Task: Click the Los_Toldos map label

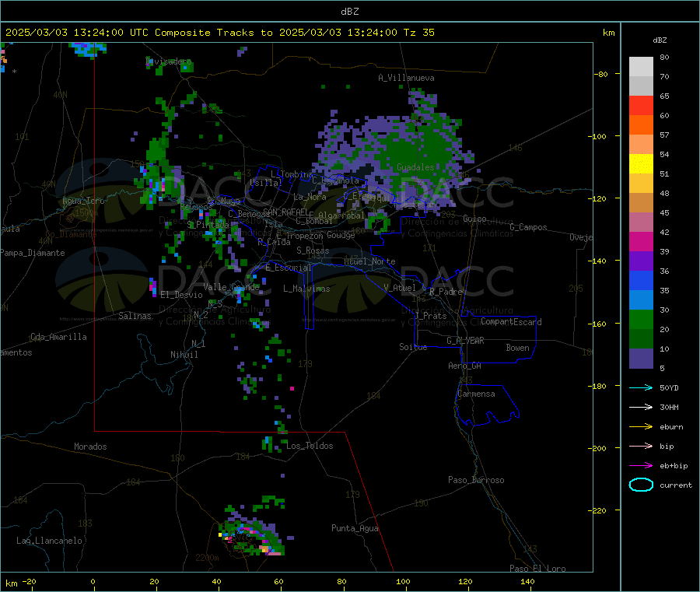Action: point(310,446)
